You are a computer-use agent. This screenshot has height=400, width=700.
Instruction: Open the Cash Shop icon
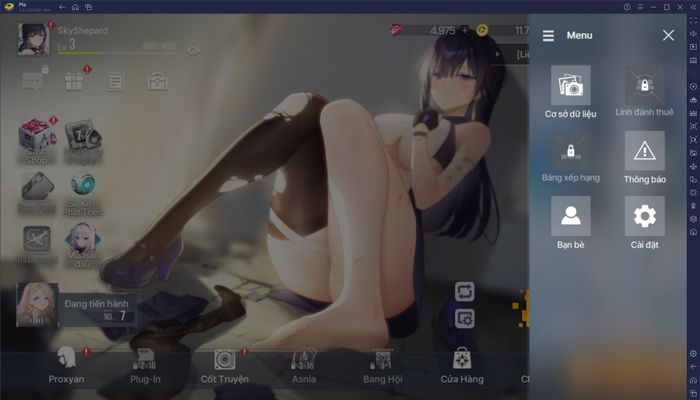[x=37, y=139]
